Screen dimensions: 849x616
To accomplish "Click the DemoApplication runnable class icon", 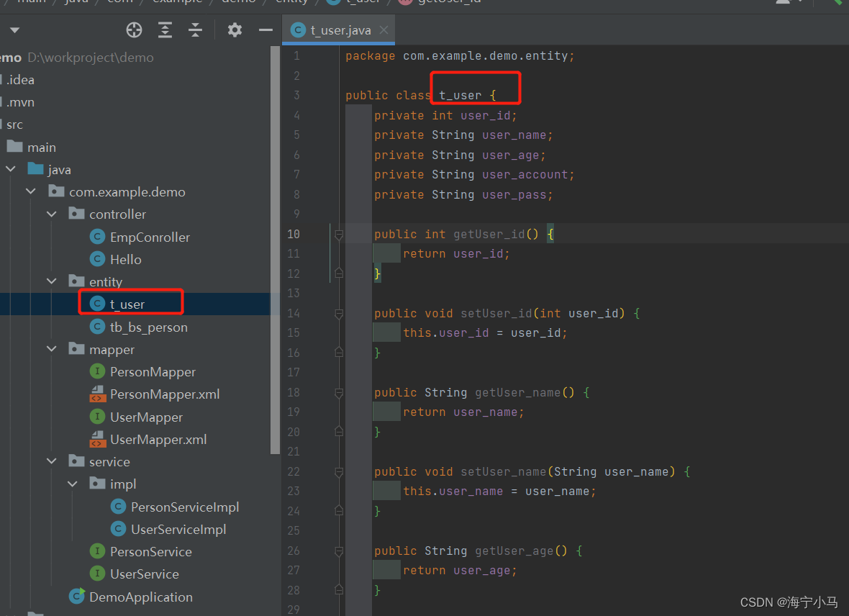I will pos(77,596).
